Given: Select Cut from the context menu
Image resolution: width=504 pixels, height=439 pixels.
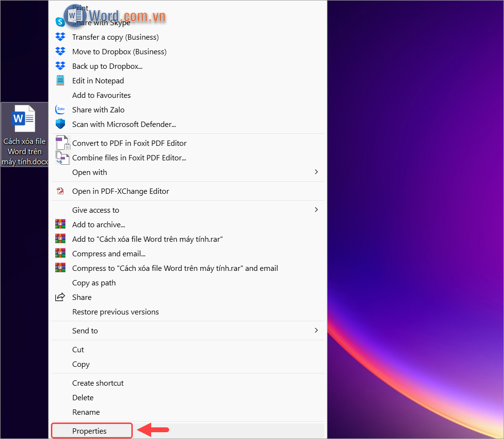Looking at the screenshot, I should [188, 350].
